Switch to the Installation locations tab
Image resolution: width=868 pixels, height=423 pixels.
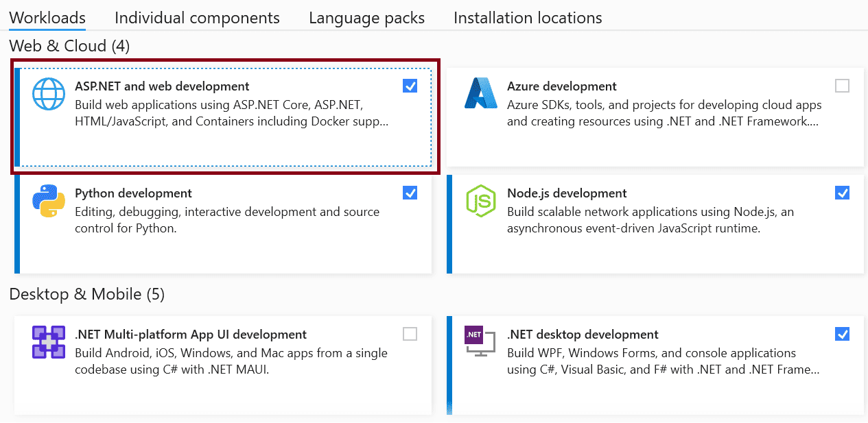(x=527, y=17)
